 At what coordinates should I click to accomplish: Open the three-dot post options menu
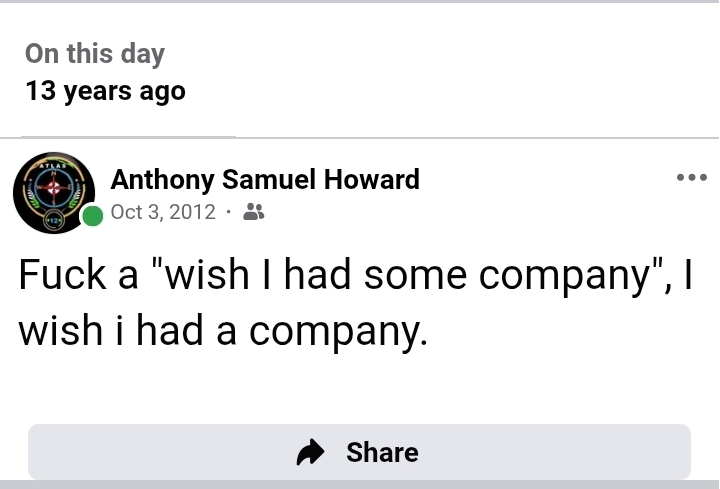coord(691,178)
